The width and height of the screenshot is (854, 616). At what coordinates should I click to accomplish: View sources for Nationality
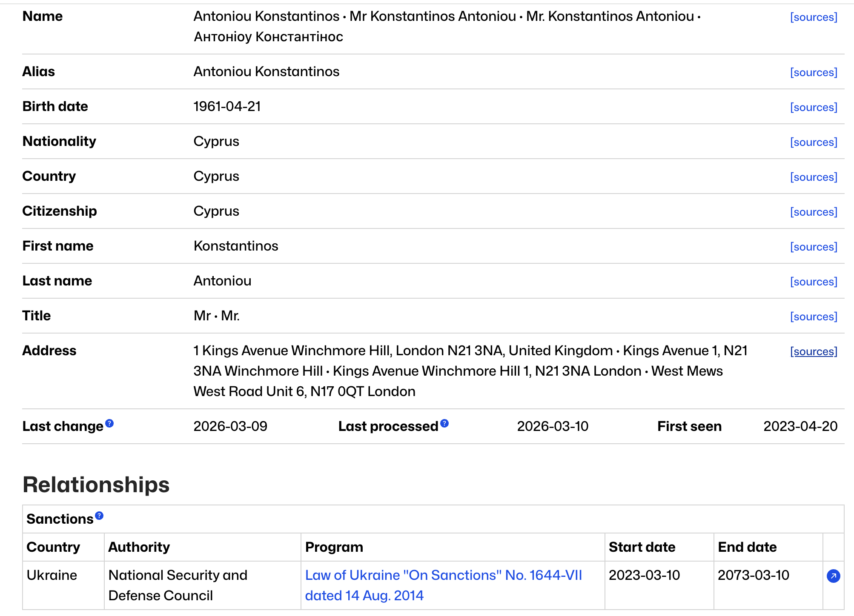[x=813, y=142]
